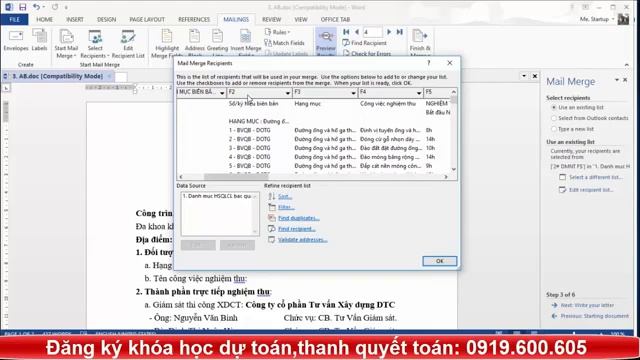This screenshot has height=360, width=640.
Task: Click Next: Write your letter
Action: click(x=587, y=305)
